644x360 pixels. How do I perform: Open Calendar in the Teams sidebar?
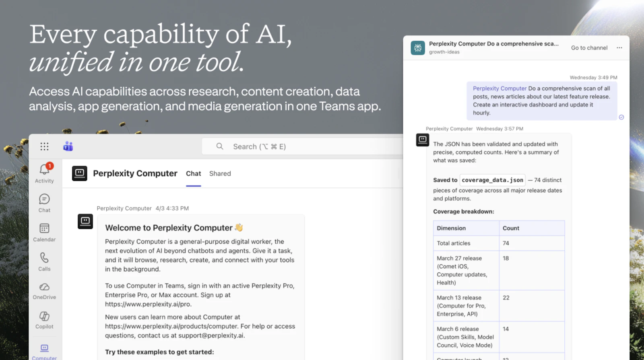[x=44, y=232]
